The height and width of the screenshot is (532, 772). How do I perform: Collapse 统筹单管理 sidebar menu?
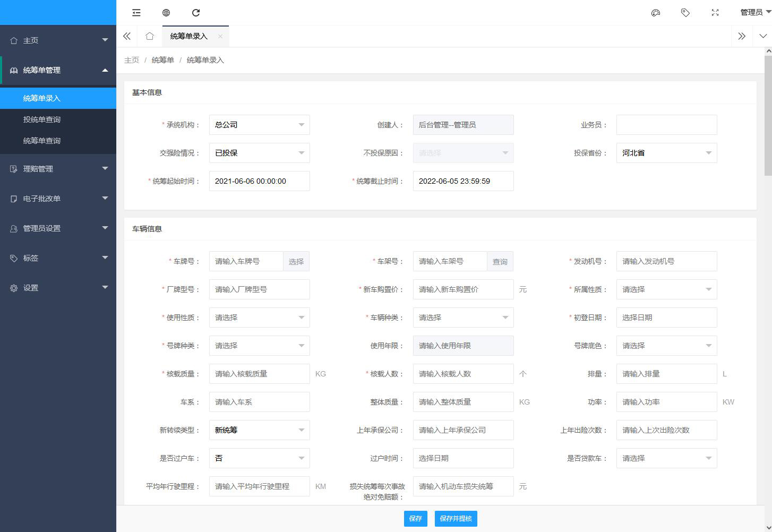(x=58, y=70)
